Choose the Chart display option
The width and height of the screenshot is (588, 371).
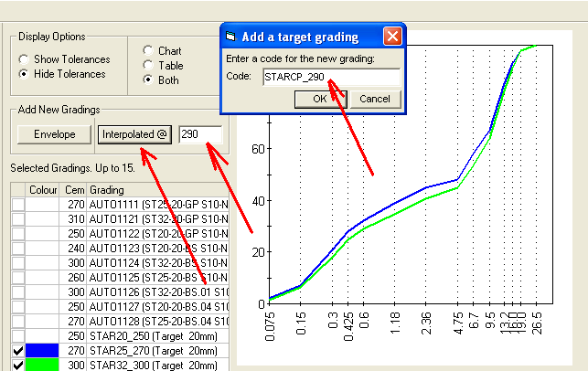(149, 51)
